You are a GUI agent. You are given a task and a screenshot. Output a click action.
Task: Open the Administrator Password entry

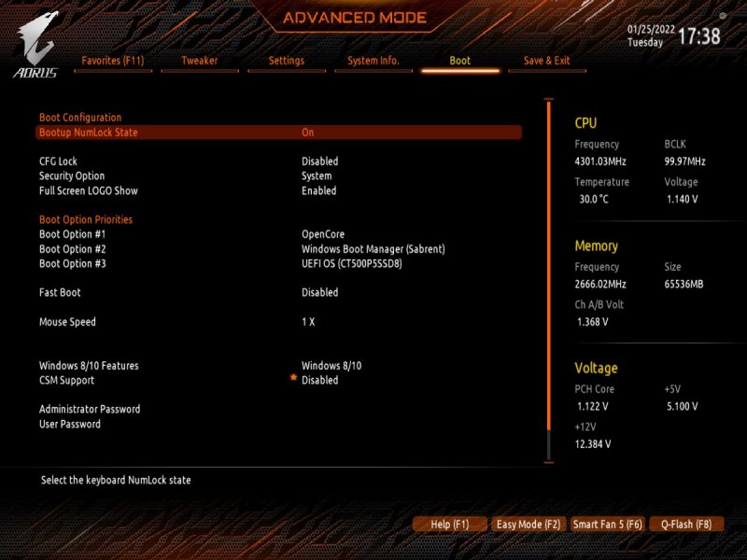click(x=90, y=409)
